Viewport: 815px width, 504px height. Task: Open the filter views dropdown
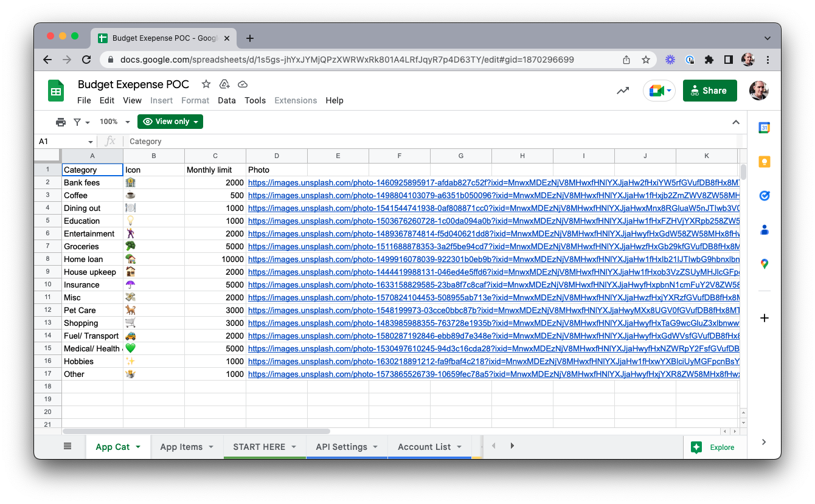(x=81, y=122)
